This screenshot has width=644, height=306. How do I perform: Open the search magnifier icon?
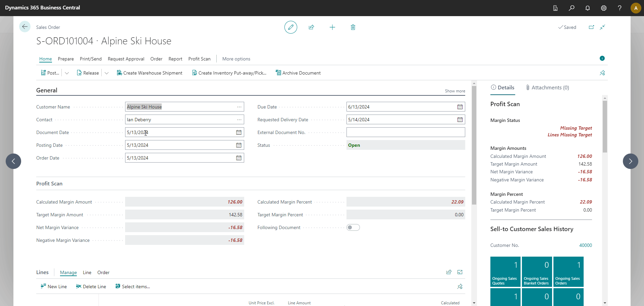click(x=572, y=8)
